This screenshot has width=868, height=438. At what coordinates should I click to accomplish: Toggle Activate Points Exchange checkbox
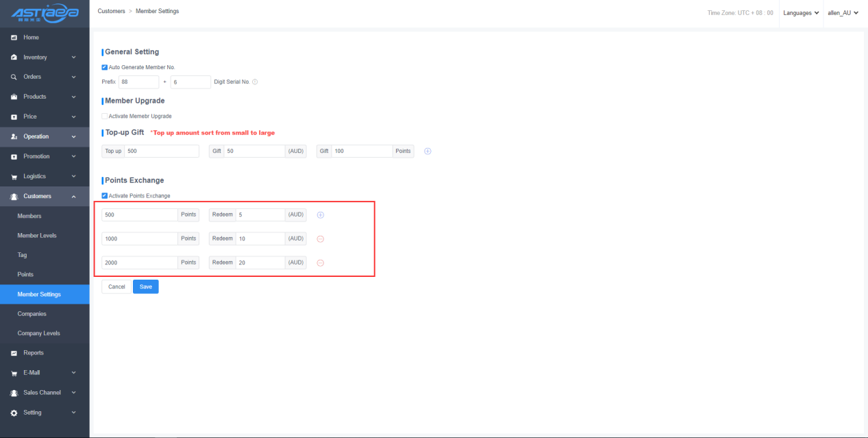click(105, 196)
